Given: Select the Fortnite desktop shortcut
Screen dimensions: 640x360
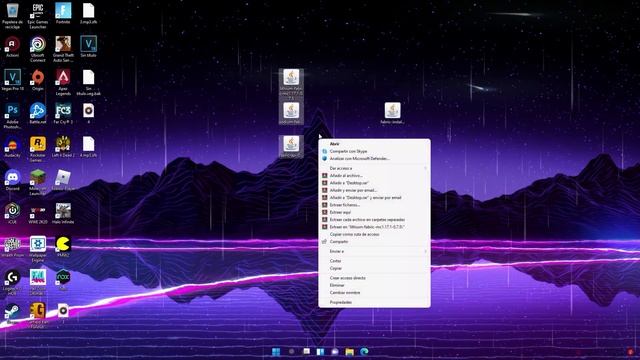Looking at the screenshot, I should coord(63,13).
